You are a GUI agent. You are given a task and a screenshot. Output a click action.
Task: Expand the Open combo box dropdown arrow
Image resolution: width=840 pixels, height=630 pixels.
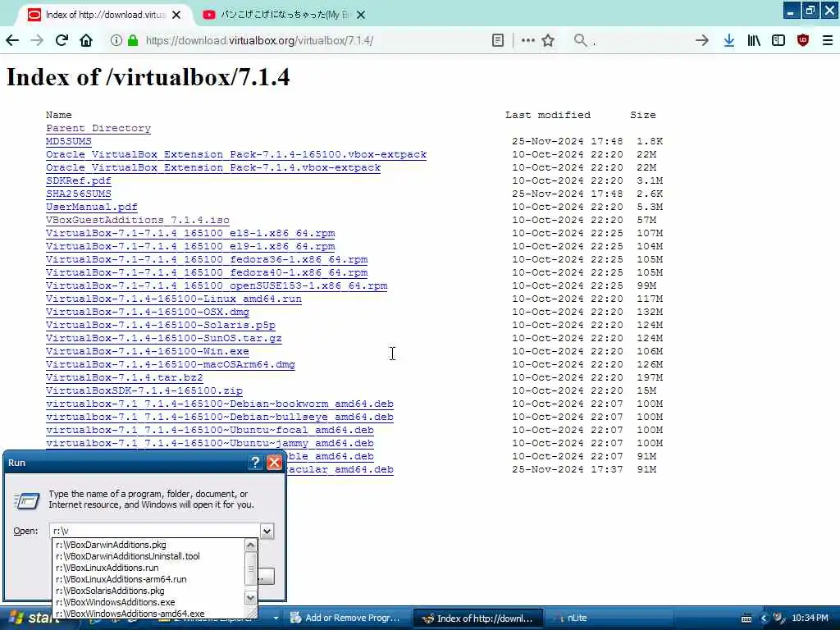click(x=267, y=531)
